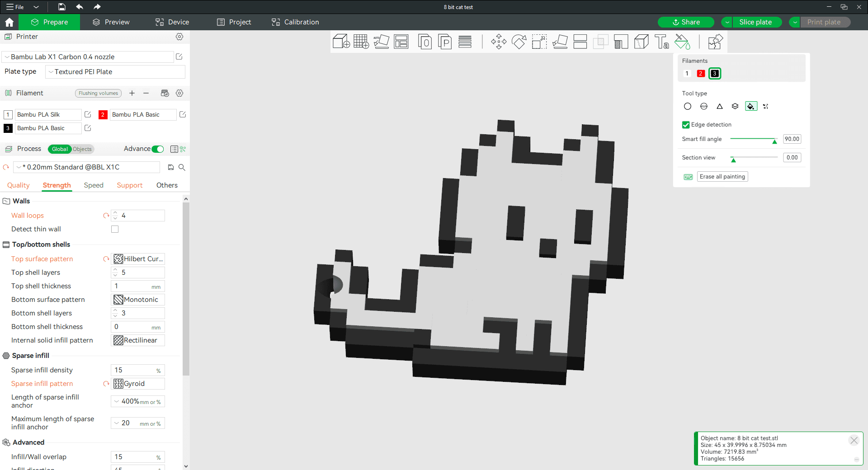868x470 pixels.
Task: Click the Arrange all objects icon
Action: (401, 42)
